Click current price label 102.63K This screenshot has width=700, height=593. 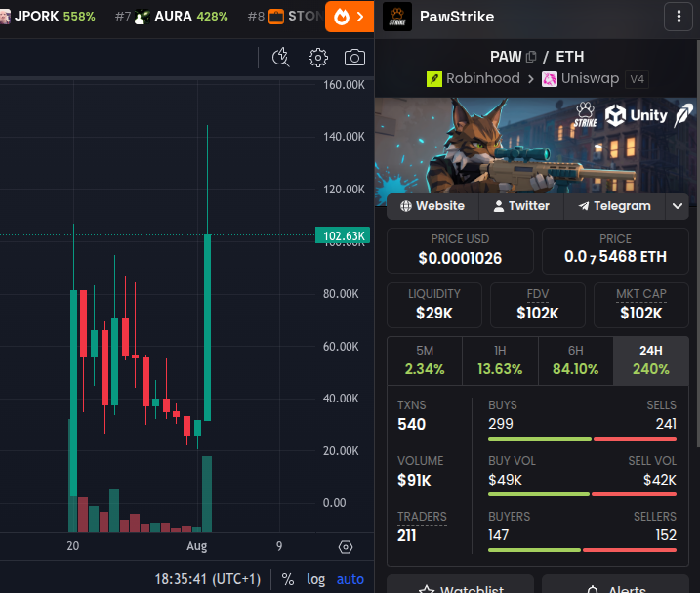(343, 235)
